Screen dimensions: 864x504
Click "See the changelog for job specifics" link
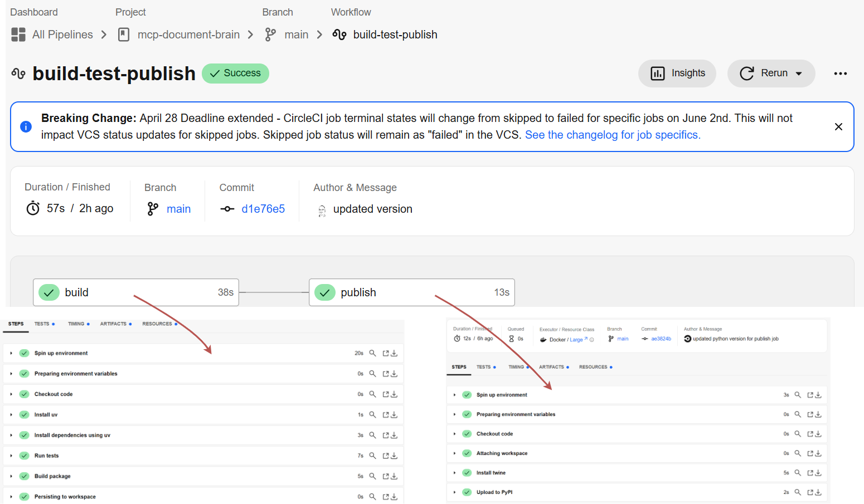click(x=612, y=134)
